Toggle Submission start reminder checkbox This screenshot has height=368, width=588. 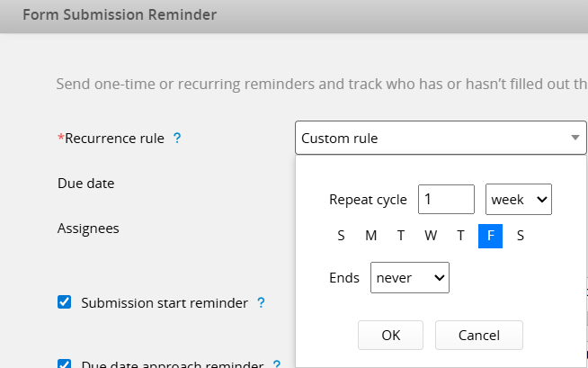point(65,302)
